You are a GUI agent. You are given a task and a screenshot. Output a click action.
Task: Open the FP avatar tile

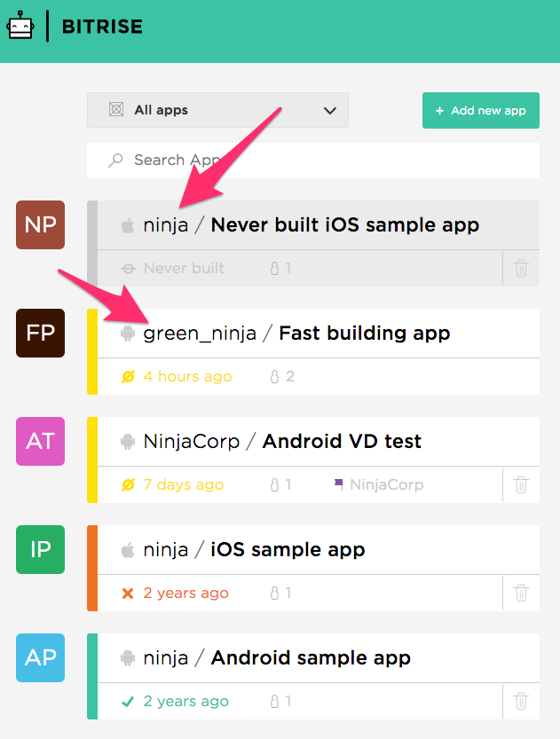tap(41, 333)
